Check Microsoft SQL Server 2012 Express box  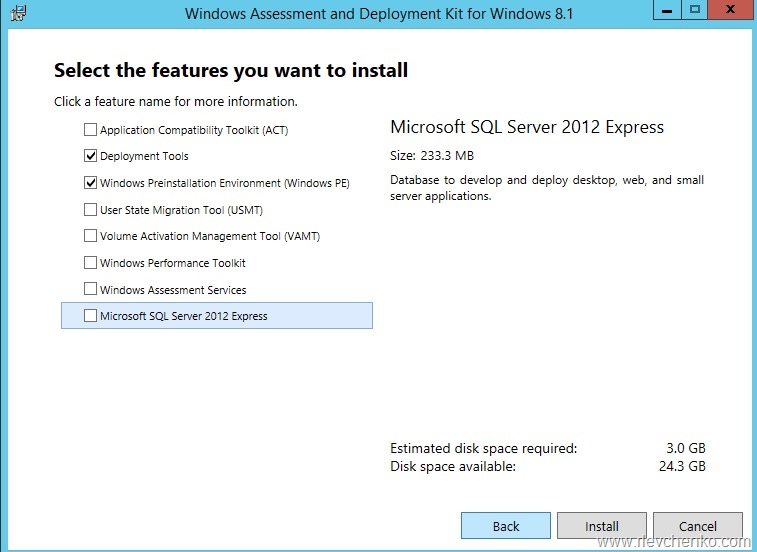tap(91, 316)
